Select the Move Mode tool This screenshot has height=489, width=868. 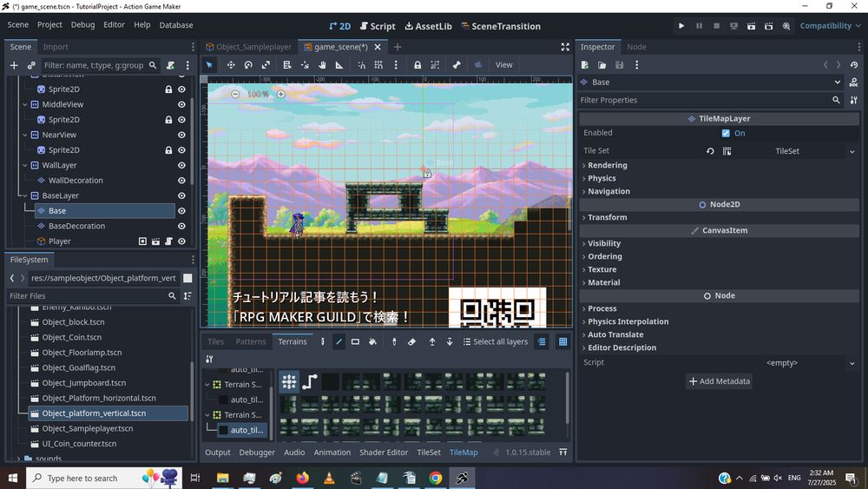(x=231, y=65)
